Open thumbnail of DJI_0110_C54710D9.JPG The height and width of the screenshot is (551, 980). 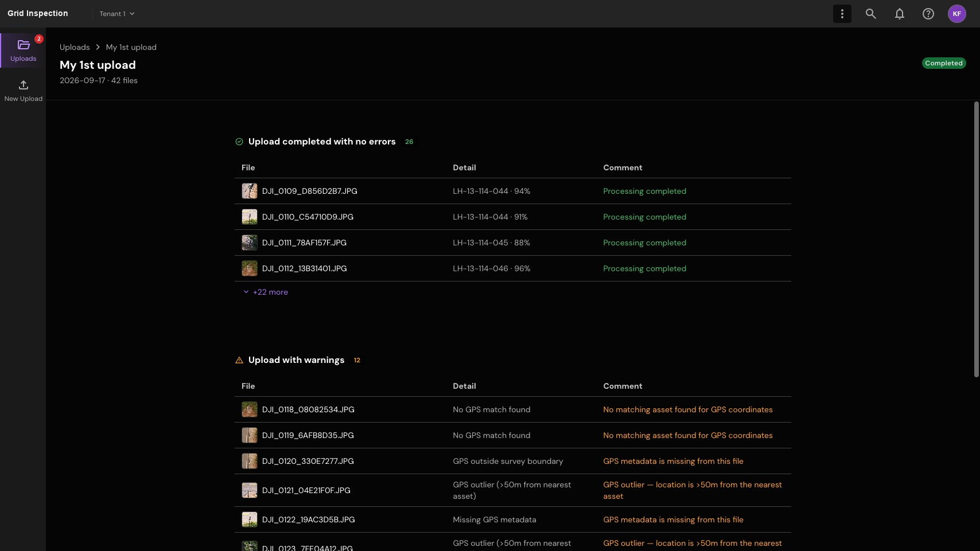pyautogui.click(x=250, y=217)
